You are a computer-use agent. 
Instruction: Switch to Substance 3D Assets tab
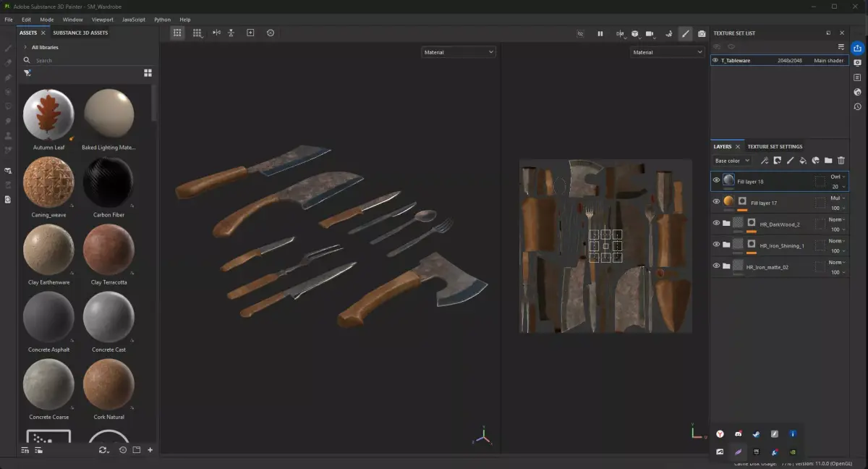(80, 33)
